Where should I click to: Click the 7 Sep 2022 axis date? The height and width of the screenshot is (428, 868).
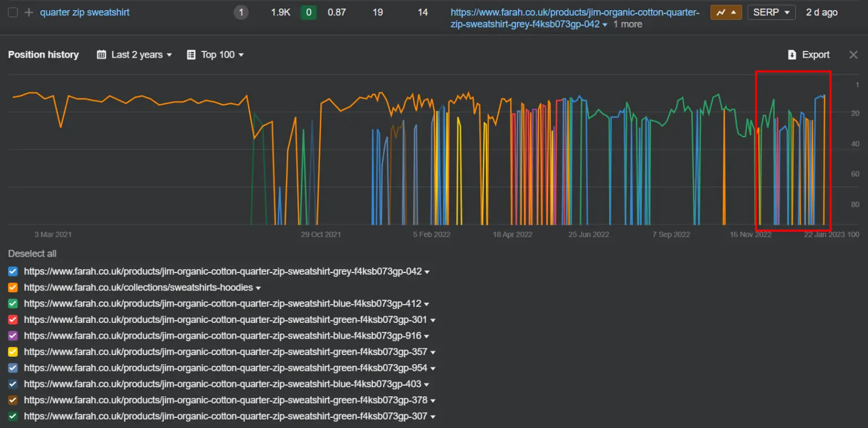pyautogui.click(x=671, y=234)
